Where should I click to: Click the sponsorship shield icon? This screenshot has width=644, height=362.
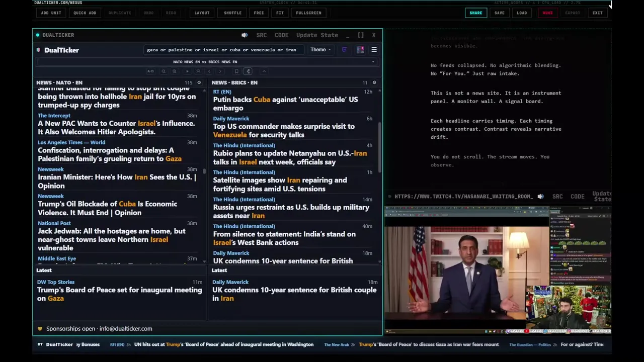pyautogui.click(x=40, y=329)
